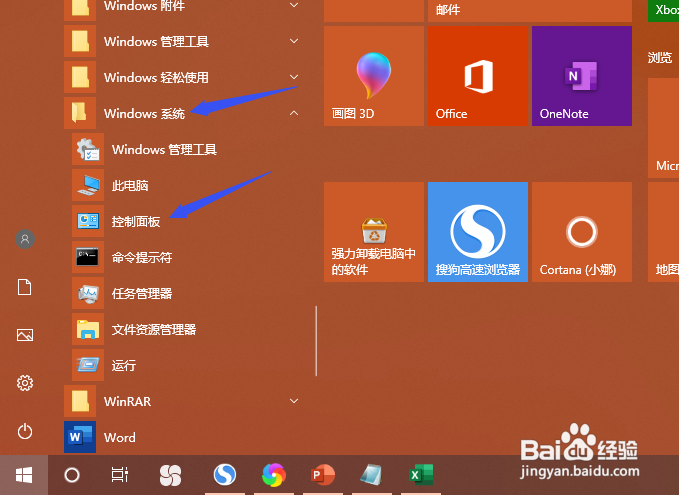Click the Windows 轻松使用 folder label
This screenshot has width=679, height=495.
(x=156, y=78)
